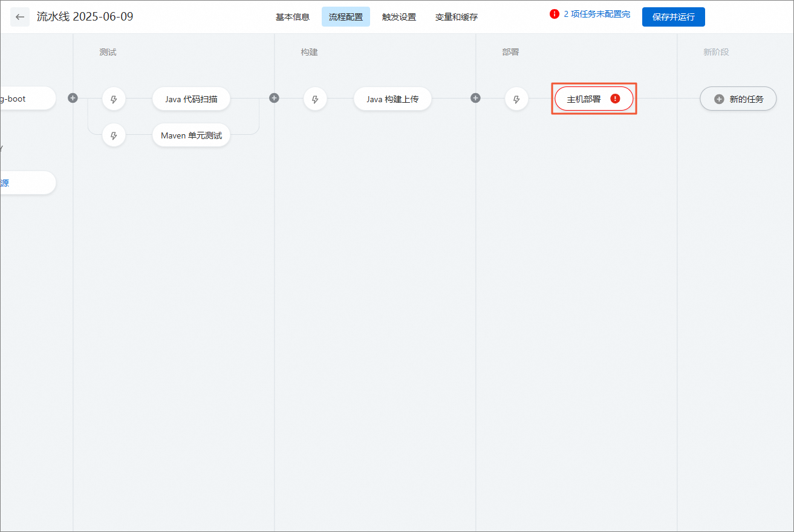Go back using the arrow icon

(x=20, y=17)
